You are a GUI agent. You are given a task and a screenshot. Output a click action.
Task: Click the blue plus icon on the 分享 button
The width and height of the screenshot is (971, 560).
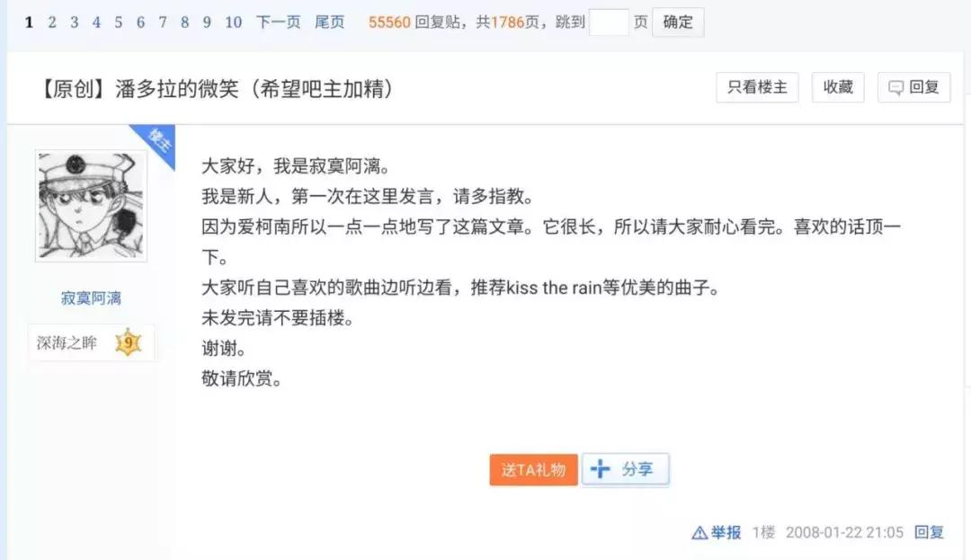pyautogui.click(x=601, y=468)
